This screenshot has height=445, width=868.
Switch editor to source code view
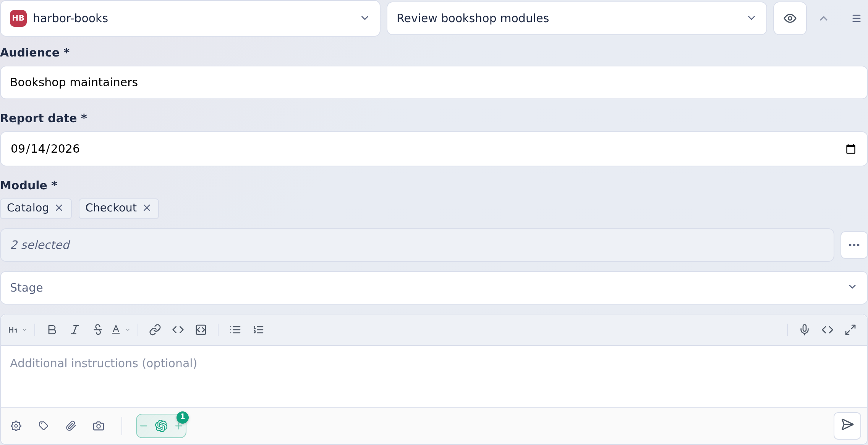point(828,330)
